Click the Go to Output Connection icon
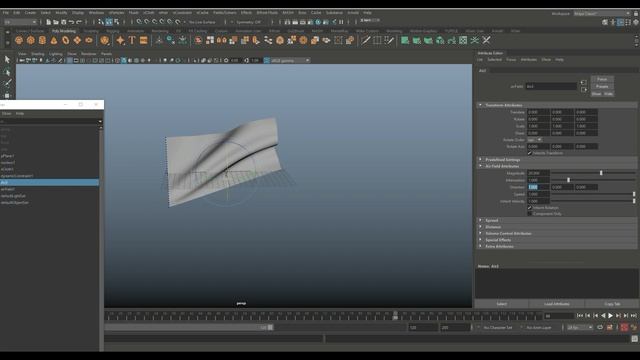Image resolution: width=640 pixels, height=360 pixels. click(x=584, y=89)
